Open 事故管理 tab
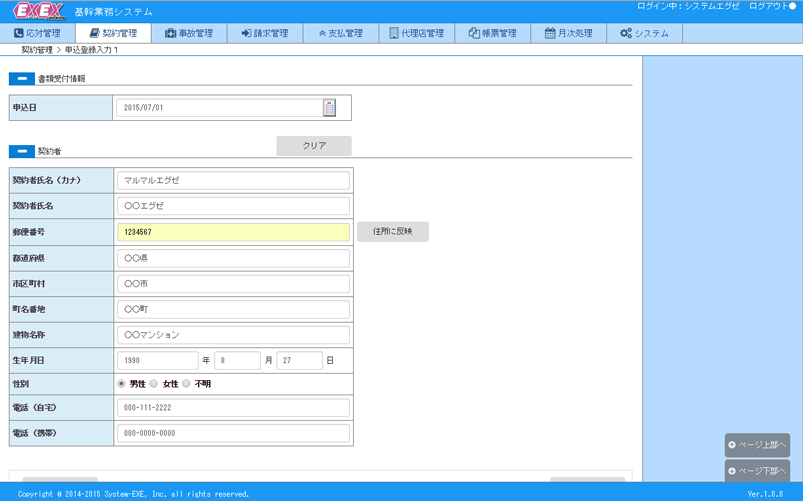 coord(188,33)
